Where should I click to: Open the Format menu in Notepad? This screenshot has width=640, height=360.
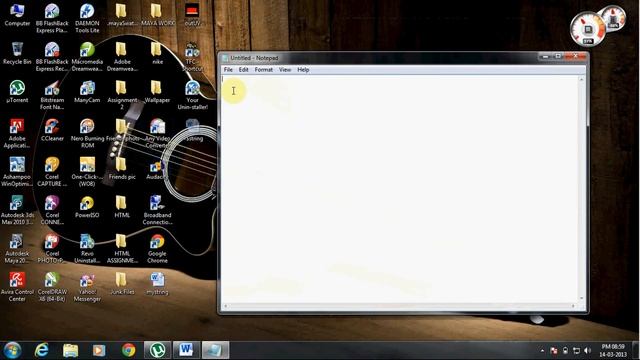point(264,70)
